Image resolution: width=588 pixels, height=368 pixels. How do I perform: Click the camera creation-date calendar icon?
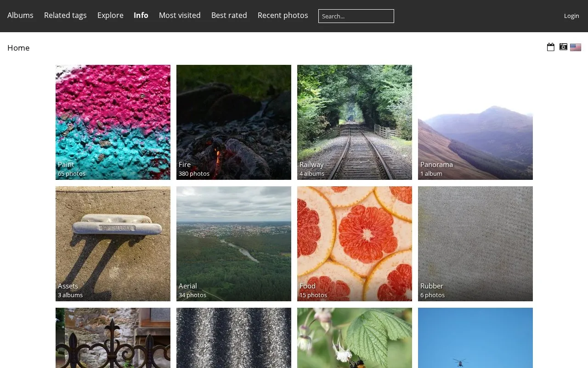[x=563, y=47]
